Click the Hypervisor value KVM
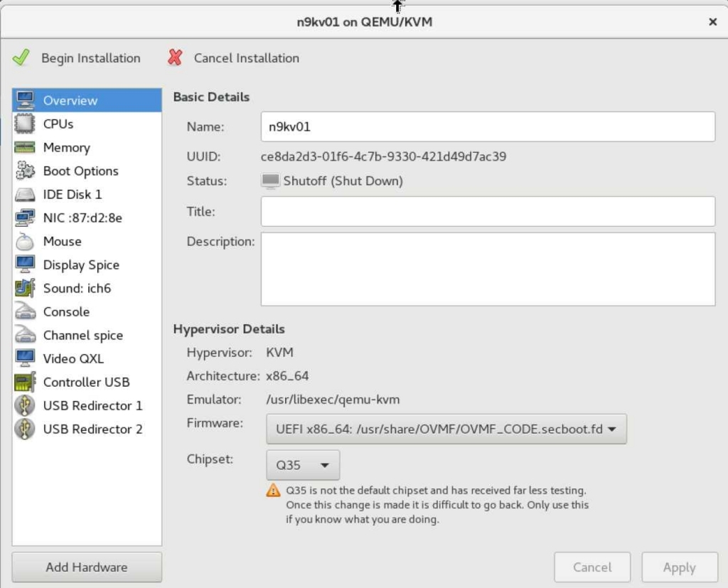The image size is (728, 588). click(x=279, y=352)
